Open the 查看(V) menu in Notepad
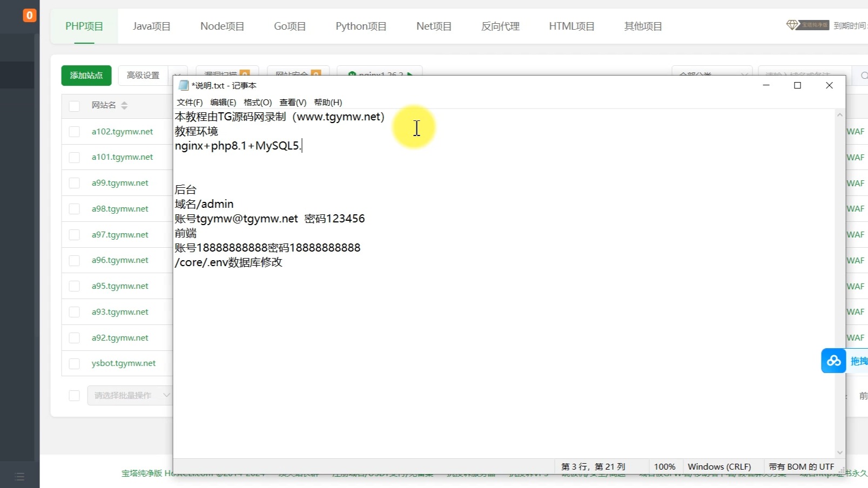The width and height of the screenshot is (868, 488). click(x=293, y=103)
